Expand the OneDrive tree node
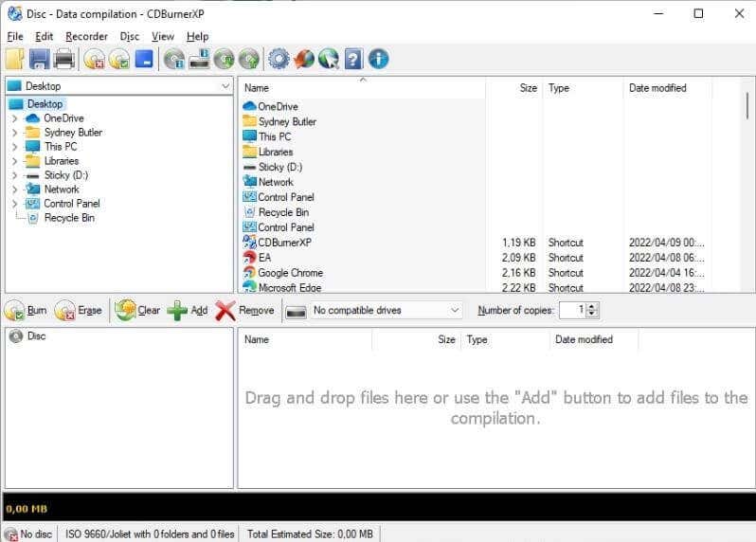 click(x=14, y=118)
